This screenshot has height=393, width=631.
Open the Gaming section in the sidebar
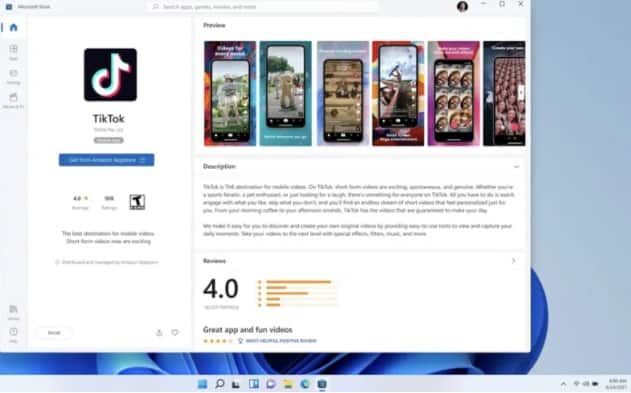pos(13,76)
